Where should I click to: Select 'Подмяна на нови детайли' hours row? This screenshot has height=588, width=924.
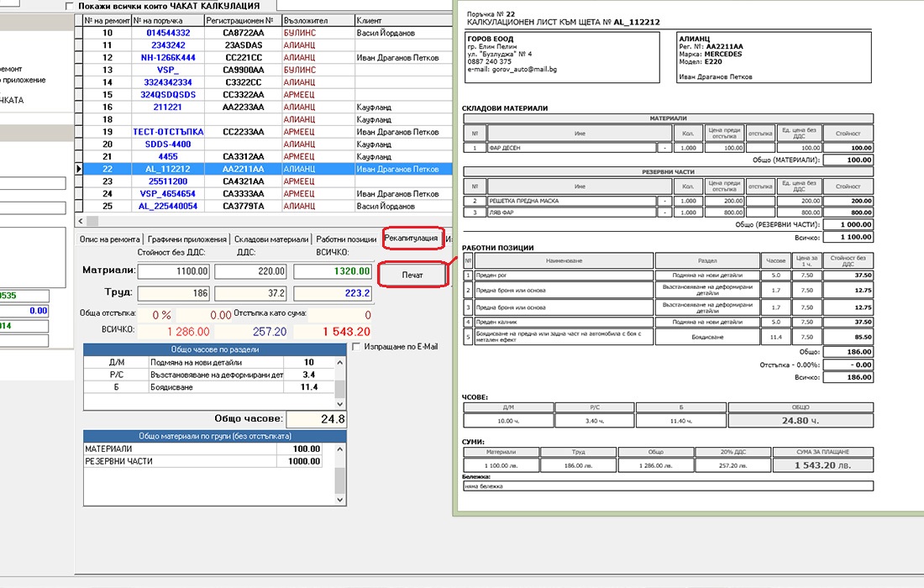[209, 362]
